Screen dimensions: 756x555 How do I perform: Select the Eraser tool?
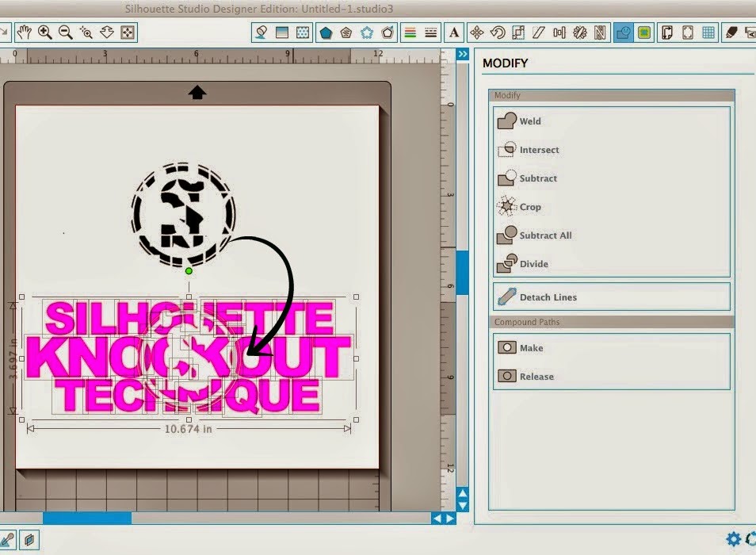click(732, 33)
